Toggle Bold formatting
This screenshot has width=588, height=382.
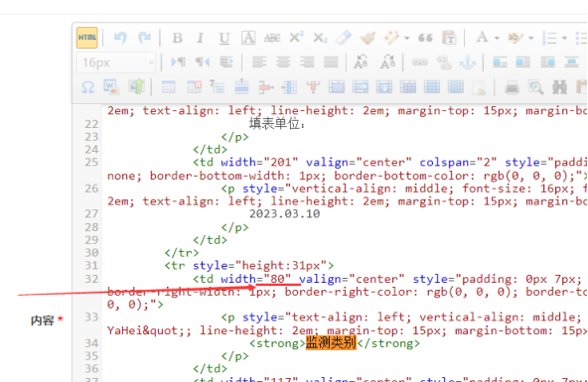(178, 38)
